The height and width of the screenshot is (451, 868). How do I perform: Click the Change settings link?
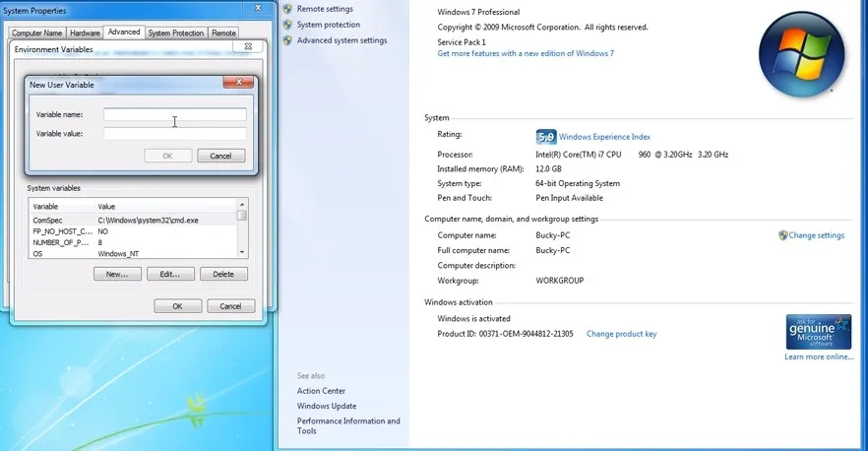817,235
